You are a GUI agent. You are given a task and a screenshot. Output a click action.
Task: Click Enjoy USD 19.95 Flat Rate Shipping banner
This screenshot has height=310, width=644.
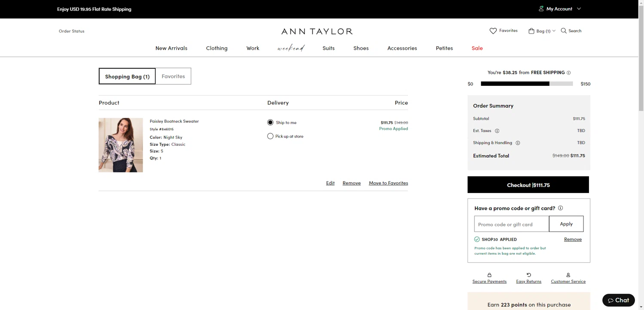tap(94, 9)
